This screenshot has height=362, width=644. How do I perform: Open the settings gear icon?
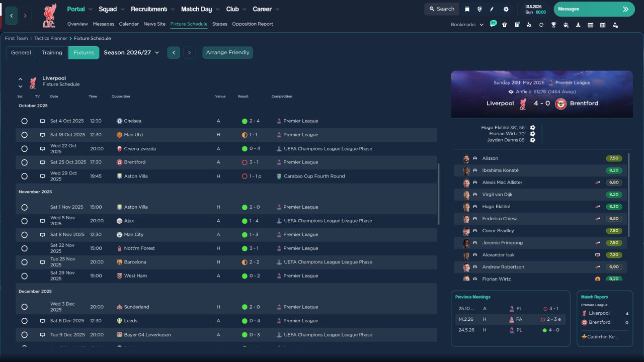click(506, 9)
